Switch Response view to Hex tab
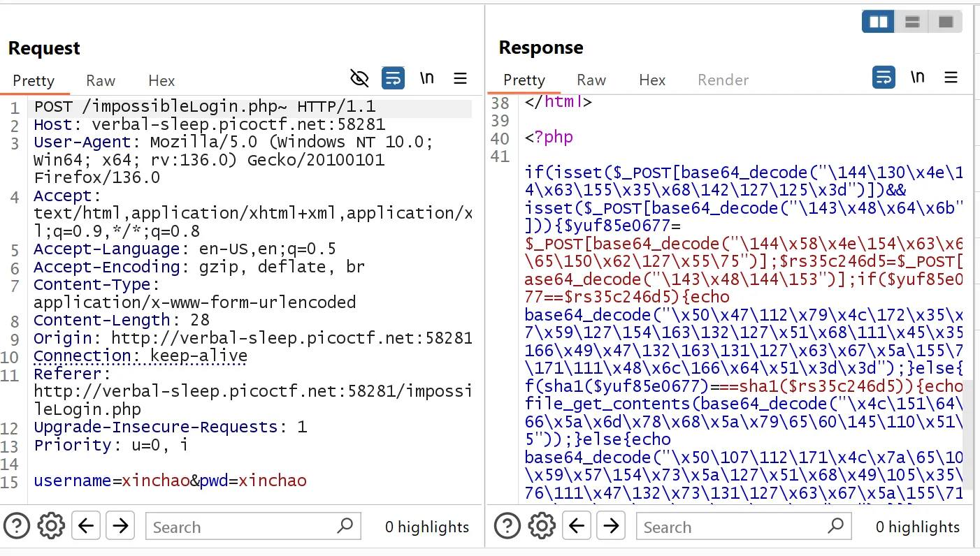Screen dimensions: 980x556 coord(652,80)
